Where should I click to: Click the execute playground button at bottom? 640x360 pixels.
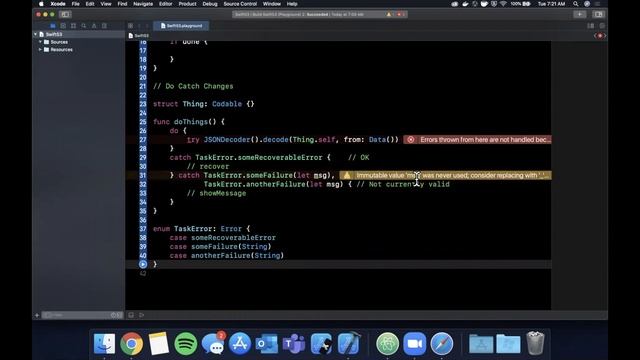point(141,315)
